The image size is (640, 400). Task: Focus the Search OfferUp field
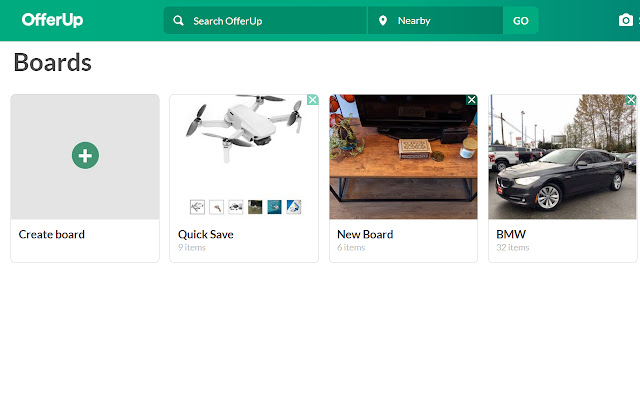tap(265, 20)
